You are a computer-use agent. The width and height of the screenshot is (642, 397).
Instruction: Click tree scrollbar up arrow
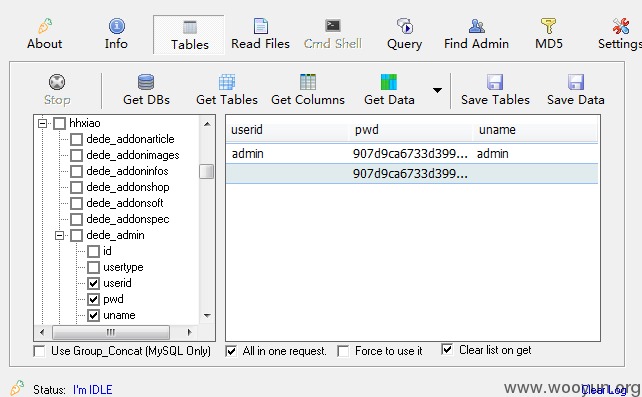click(207, 124)
